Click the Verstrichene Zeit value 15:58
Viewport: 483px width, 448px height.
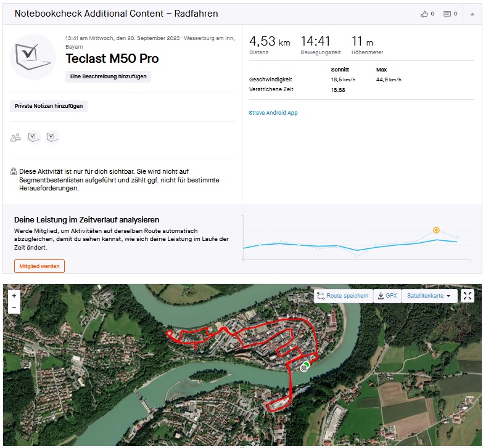pos(338,90)
